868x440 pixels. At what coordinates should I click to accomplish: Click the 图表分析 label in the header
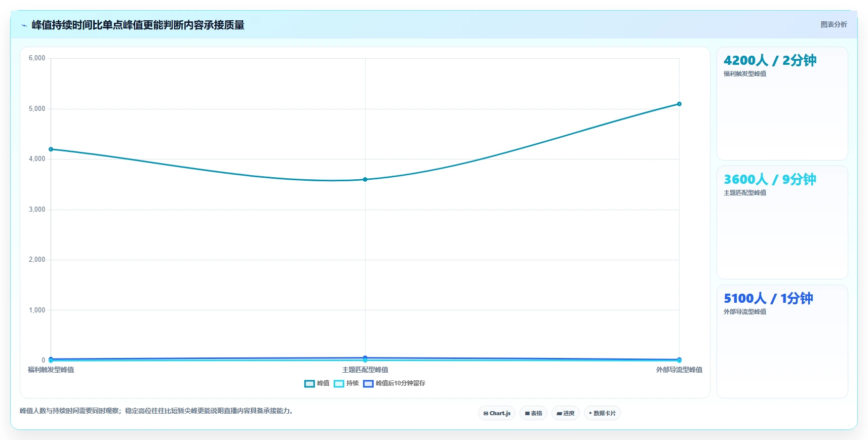(834, 24)
